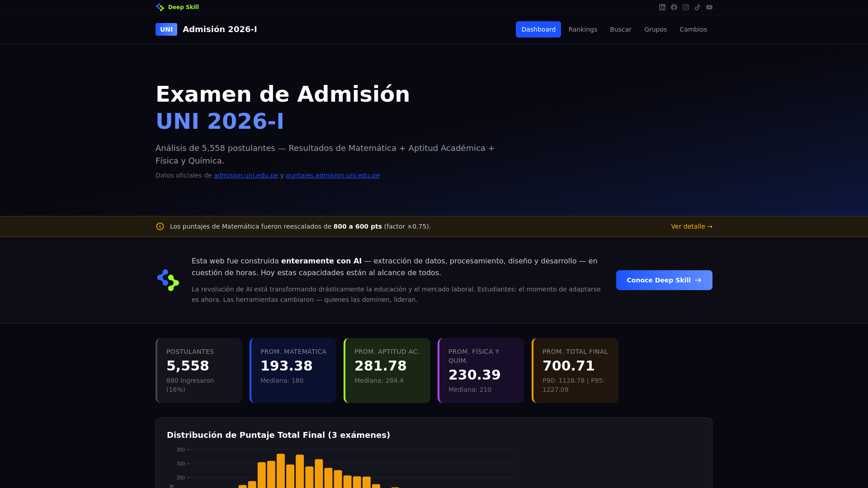Open the YouTube social icon

(x=709, y=7)
